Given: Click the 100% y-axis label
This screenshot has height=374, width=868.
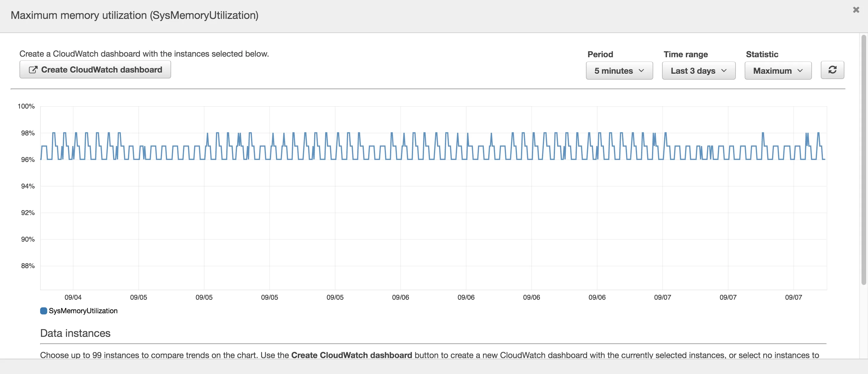Looking at the screenshot, I should click(x=26, y=106).
